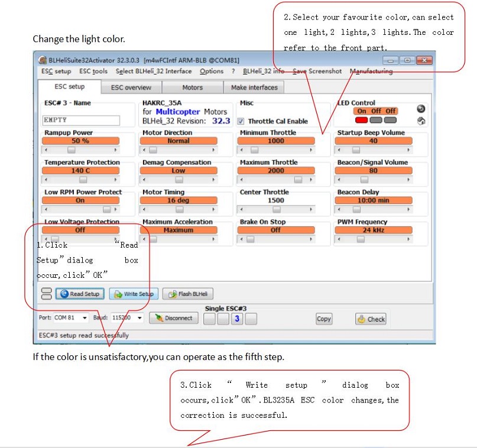Click left arrow of PWM Frequency slider
477x448 pixels.
coord(339,239)
